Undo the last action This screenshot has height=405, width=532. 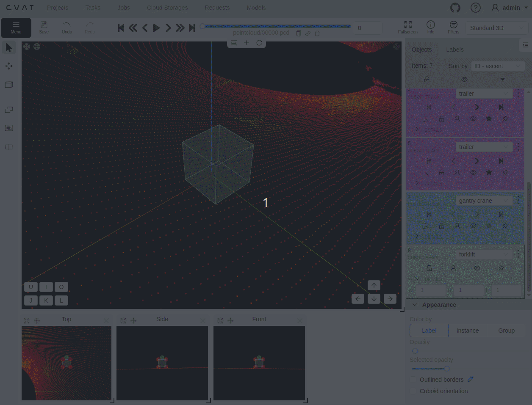point(67,28)
